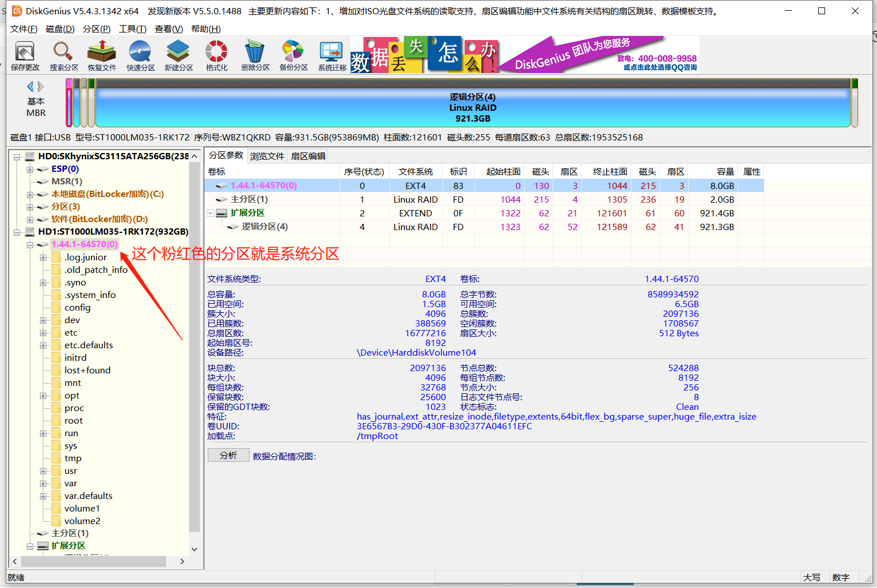877x588 pixels.
Task: Select MSR(1) in the disk tree
Action: tap(67, 182)
